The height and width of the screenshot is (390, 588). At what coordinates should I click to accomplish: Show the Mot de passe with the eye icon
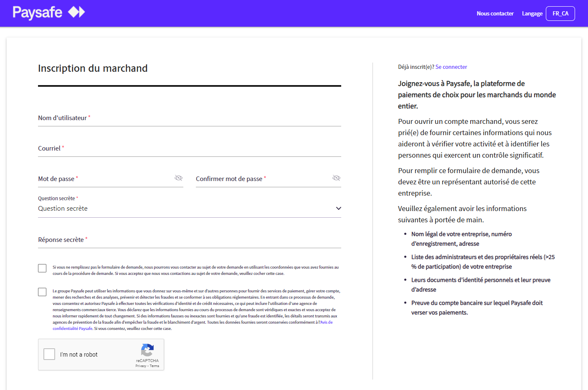pyautogui.click(x=178, y=178)
